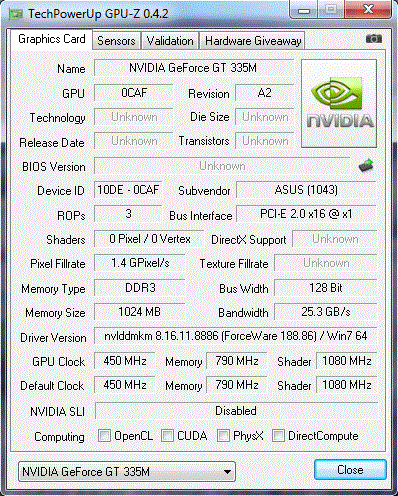Click the camera screenshot icon

374,39
